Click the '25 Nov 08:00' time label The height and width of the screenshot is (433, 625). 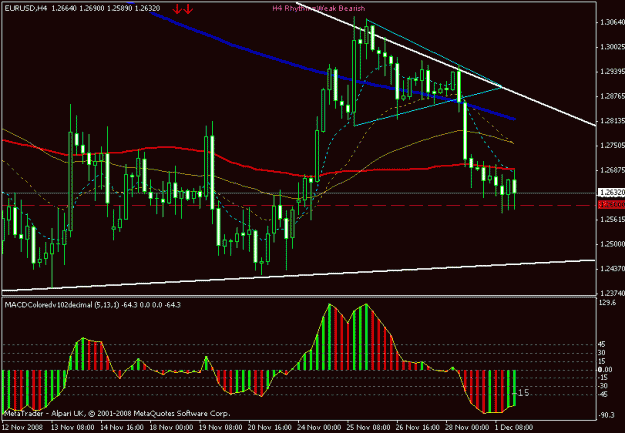point(369,427)
